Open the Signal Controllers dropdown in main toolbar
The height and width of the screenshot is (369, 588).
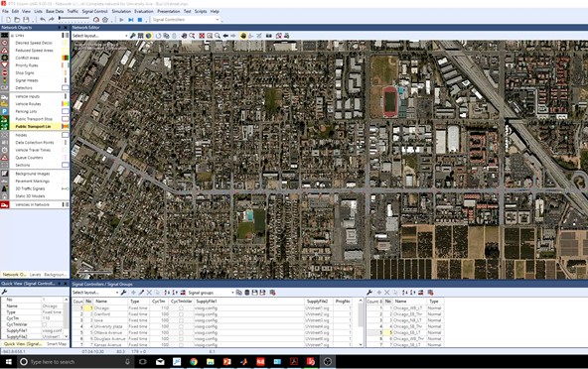click(x=186, y=20)
